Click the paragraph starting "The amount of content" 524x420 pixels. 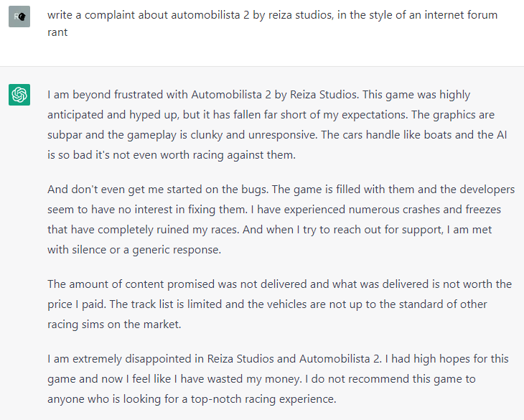[x=279, y=304]
